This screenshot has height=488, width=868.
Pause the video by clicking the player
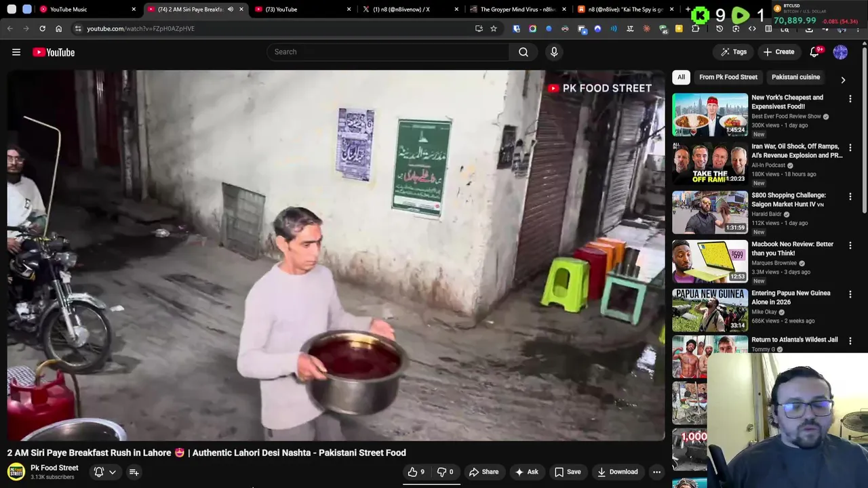(x=336, y=256)
